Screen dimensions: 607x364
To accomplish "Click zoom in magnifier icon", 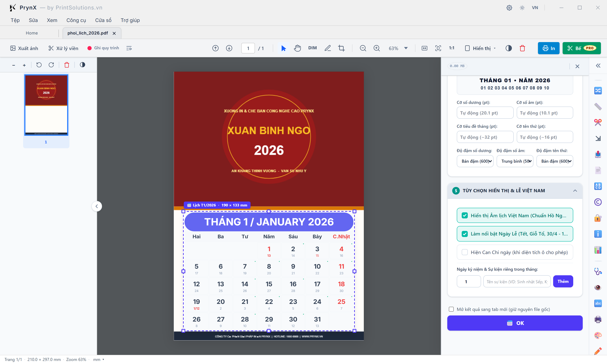I will 377,48.
